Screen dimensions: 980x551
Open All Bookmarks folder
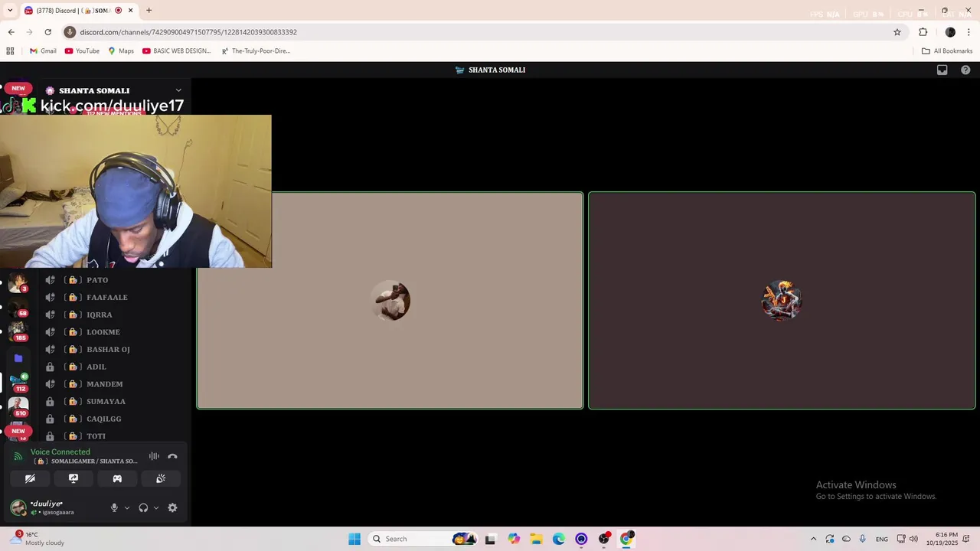947,51
